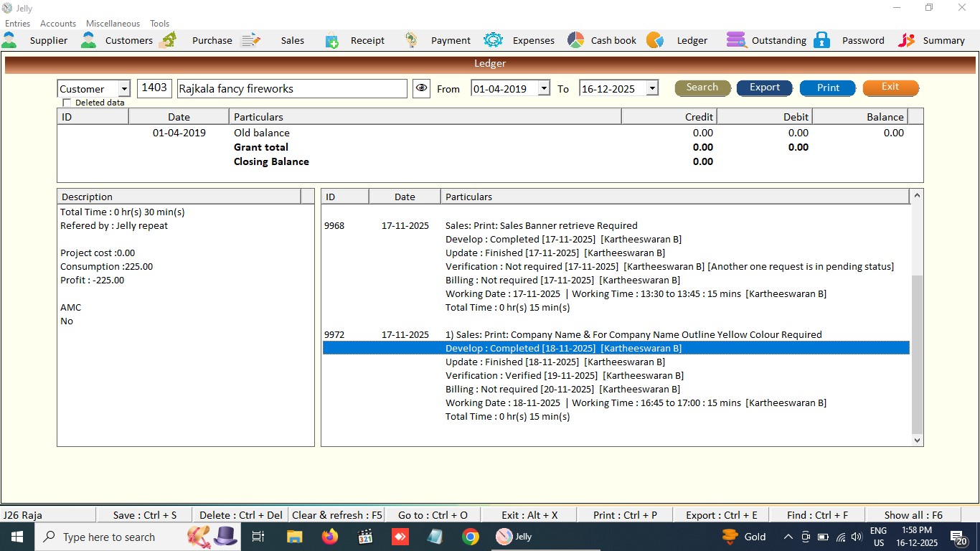Image resolution: width=980 pixels, height=551 pixels.
Task: Open the volume control in the system tray
Action: point(857,537)
